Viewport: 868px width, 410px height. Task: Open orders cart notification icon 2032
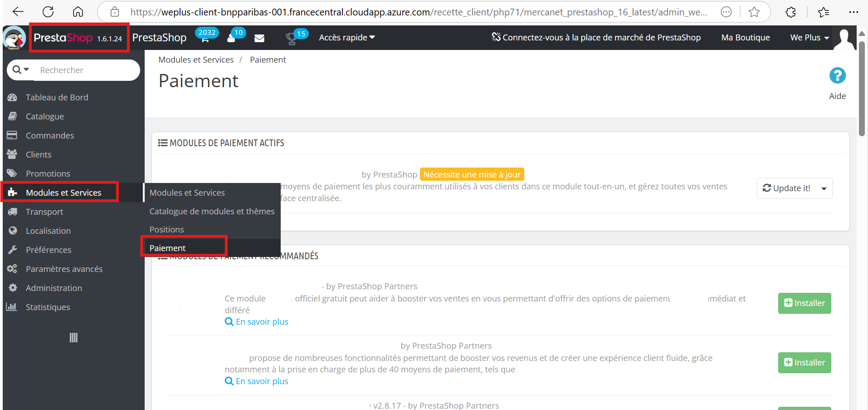206,36
